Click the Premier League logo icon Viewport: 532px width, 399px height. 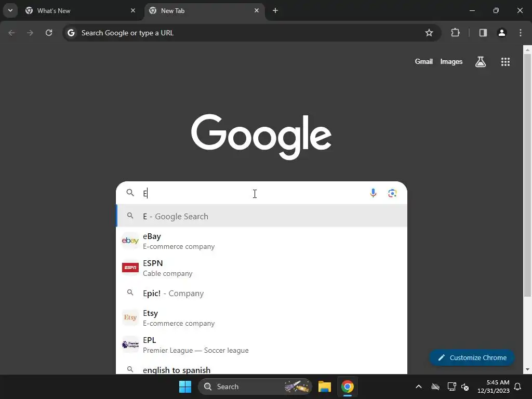[x=130, y=344]
